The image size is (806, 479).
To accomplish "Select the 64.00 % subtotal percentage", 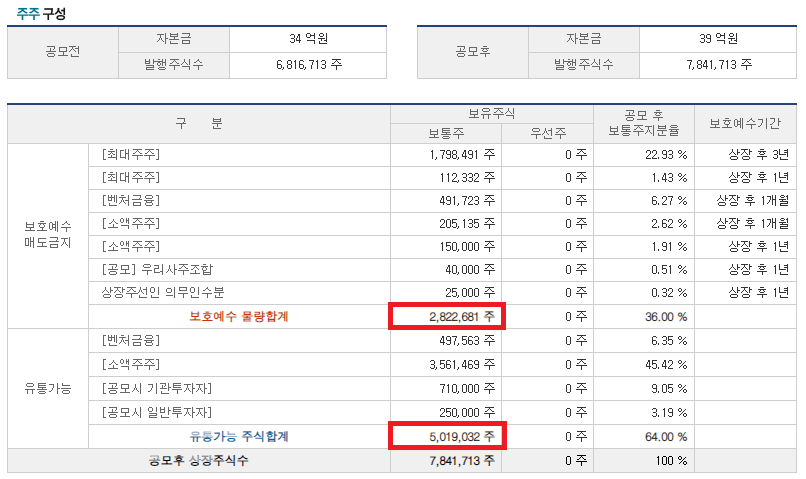I will coord(666,437).
